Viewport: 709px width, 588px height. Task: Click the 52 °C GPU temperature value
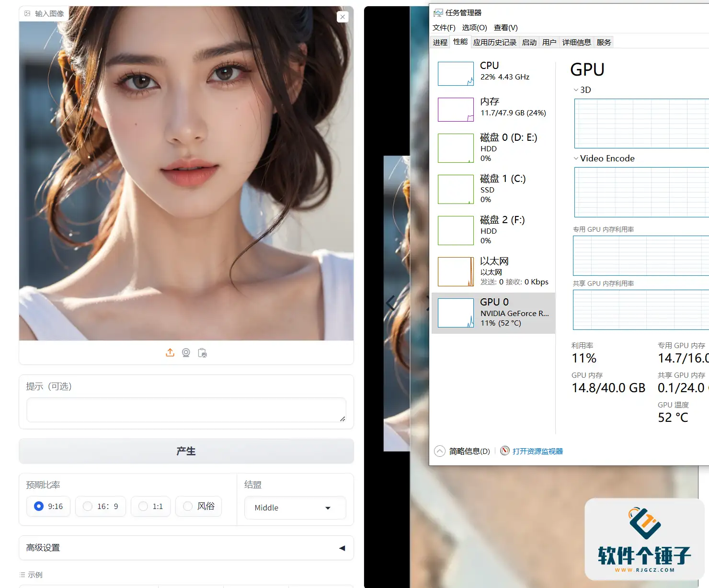coord(673,418)
